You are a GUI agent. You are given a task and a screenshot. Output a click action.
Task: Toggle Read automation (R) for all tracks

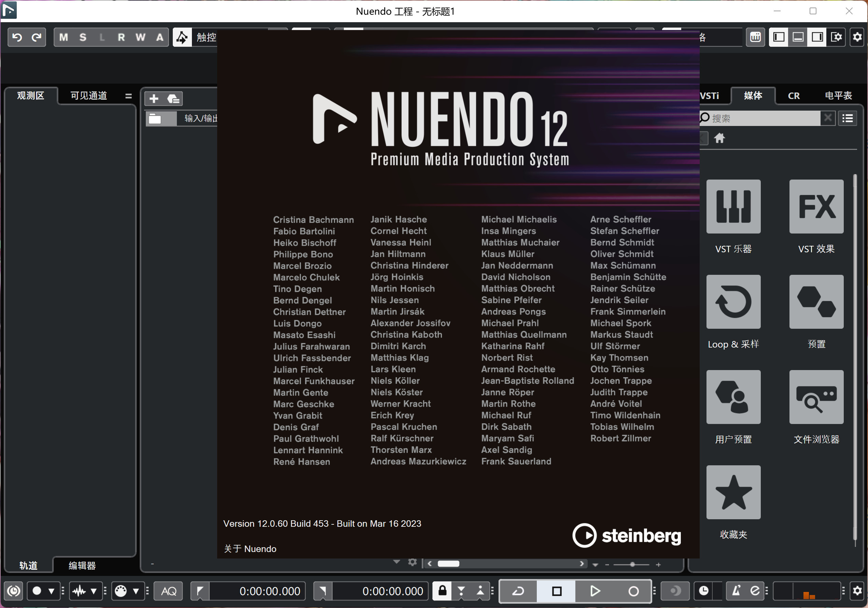121,37
